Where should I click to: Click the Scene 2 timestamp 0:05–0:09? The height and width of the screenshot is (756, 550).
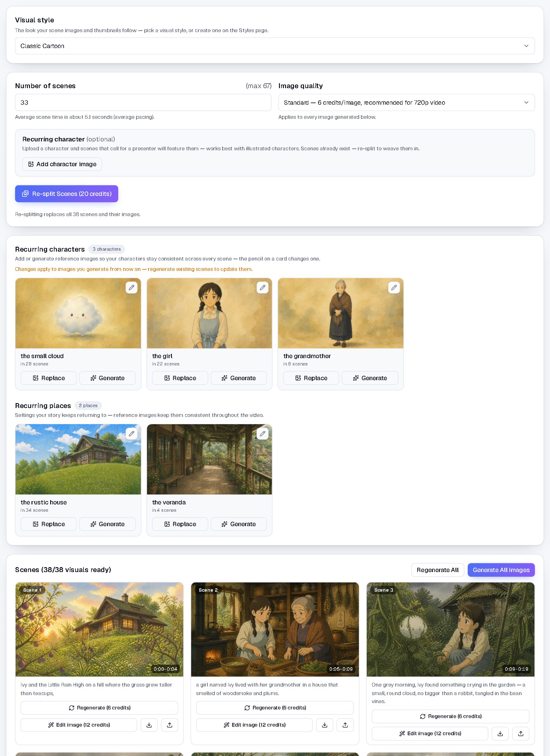(341, 669)
